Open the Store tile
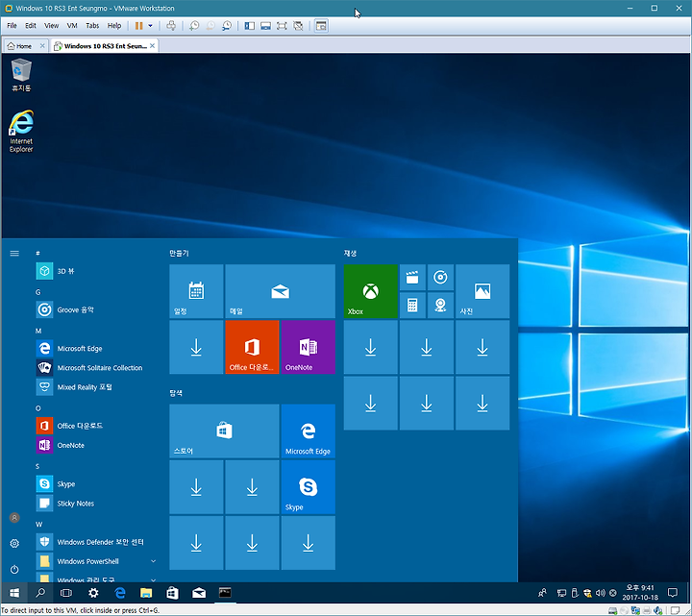Screen dimensions: 692x616 point(224,431)
